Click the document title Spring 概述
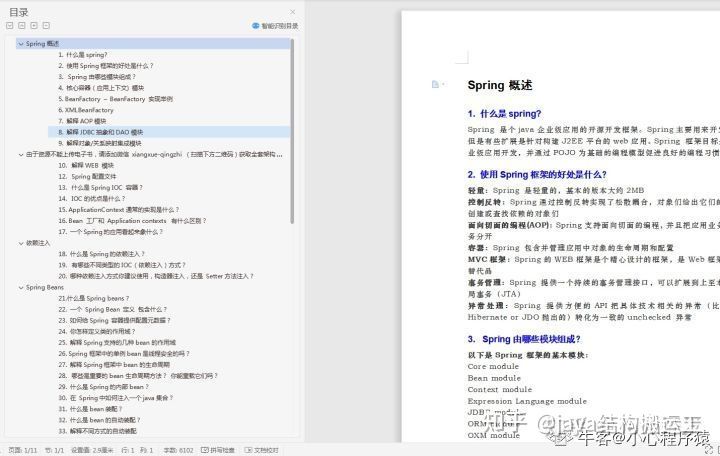720x456 pixels. pos(500,85)
